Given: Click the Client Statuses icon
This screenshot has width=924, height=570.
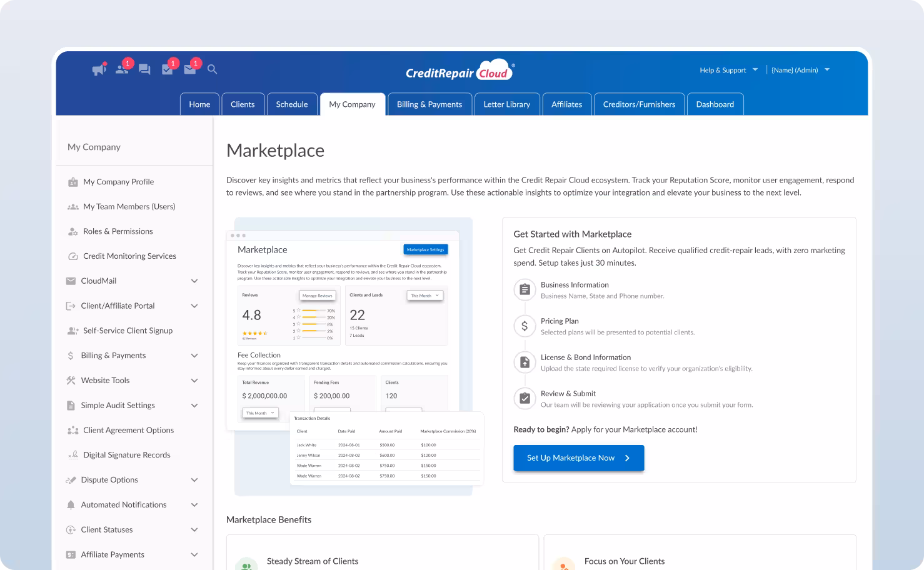Looking at the screenshot, I should point(71,530).
